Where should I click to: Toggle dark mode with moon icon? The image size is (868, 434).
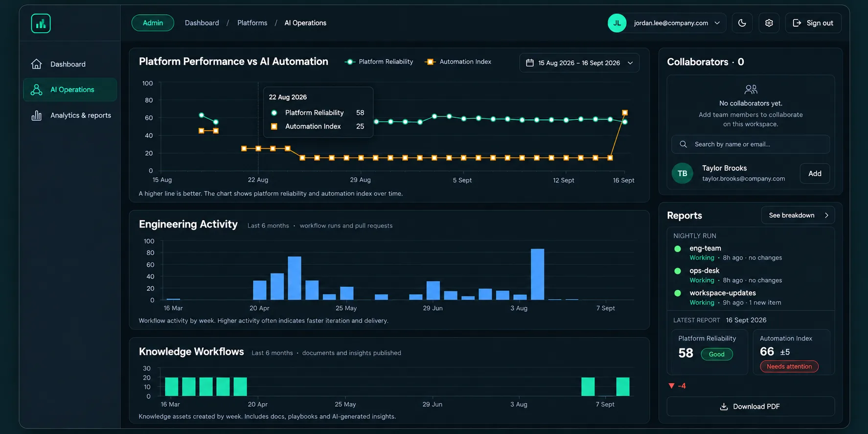point(742,23)
